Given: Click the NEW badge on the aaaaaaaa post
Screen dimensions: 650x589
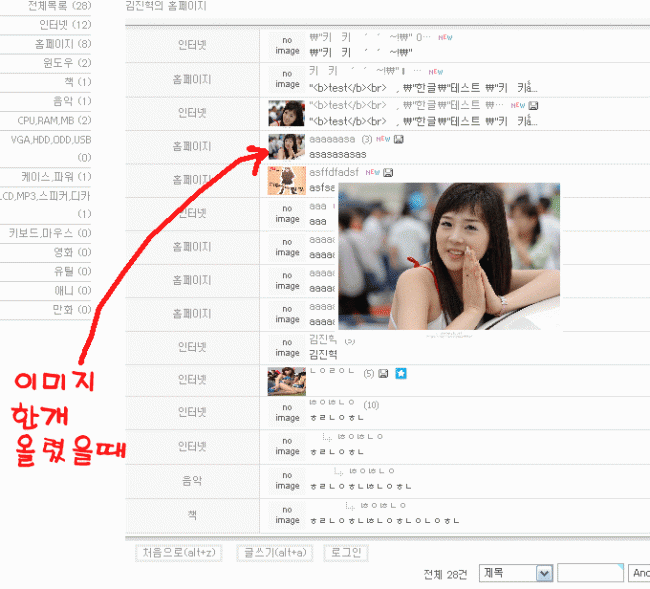Looking at the screenshot, I should pos(383,139).
